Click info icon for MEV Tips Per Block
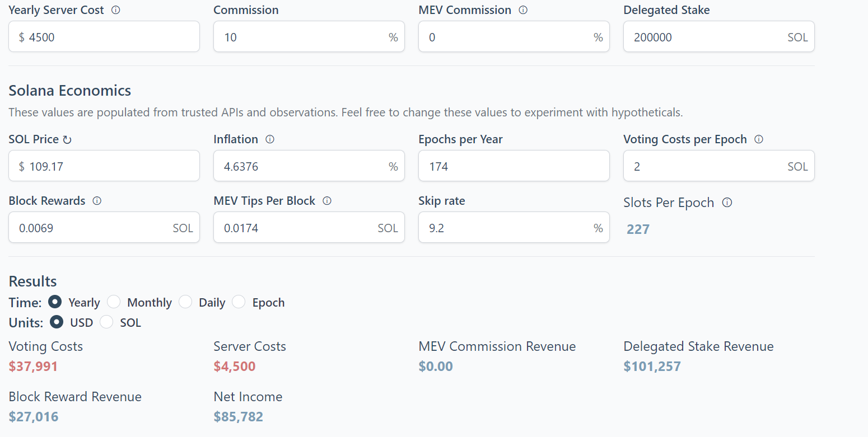 (327, 201)
